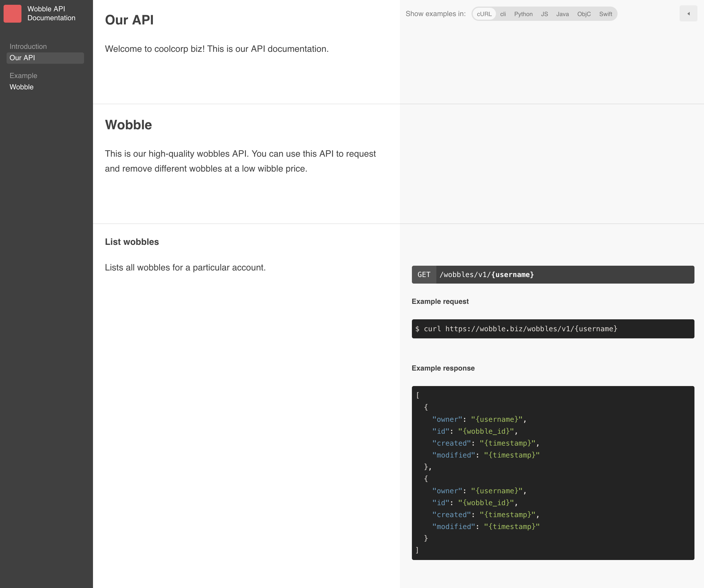Click the Example section label in sidebar
Image resolution: width=704 pixels, height=588 pixels.
click(23, 75)
